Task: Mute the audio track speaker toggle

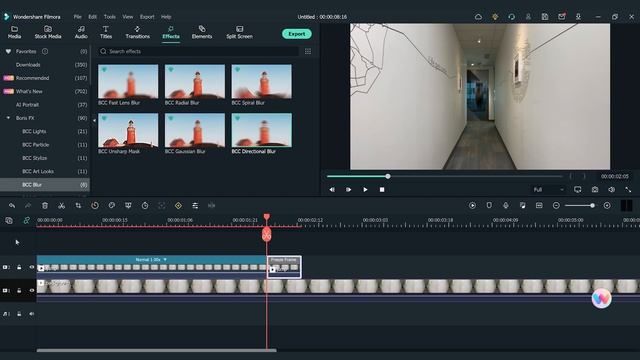Action: coord(31,314)
